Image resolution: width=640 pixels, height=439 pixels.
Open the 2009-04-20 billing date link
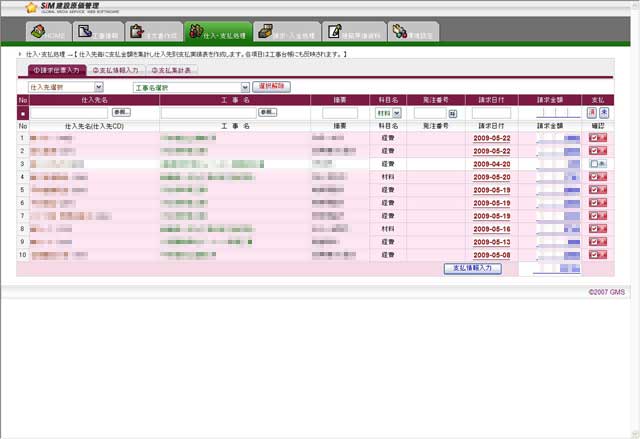(491, 164)
